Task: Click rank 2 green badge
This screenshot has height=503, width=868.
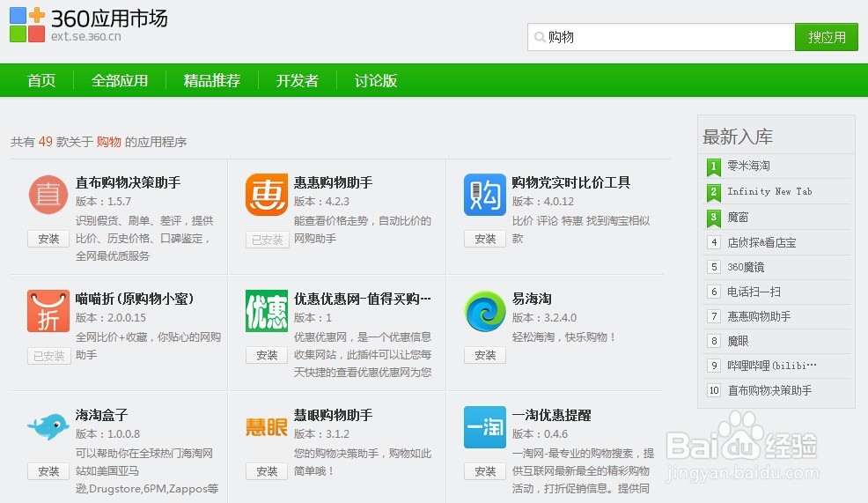Action: click(714, 192)
